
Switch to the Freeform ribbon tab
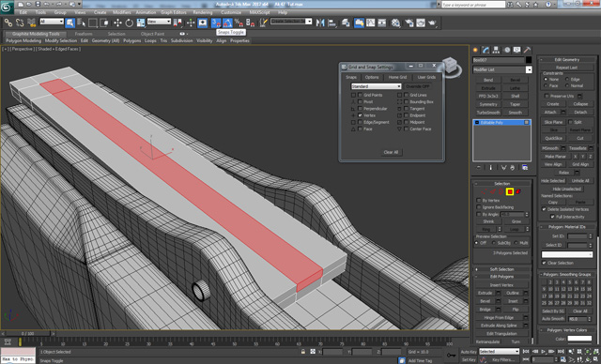tap(84, 34)
